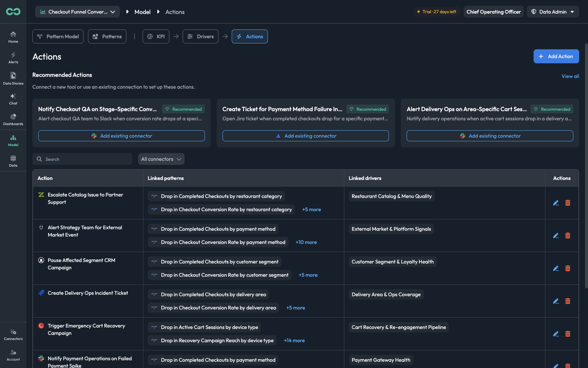The height and width of the screenshot is (368, 588).
Task: Expand +5 more patterns for Delivery Ops Incident Ticket
Action: click(295, 308)
